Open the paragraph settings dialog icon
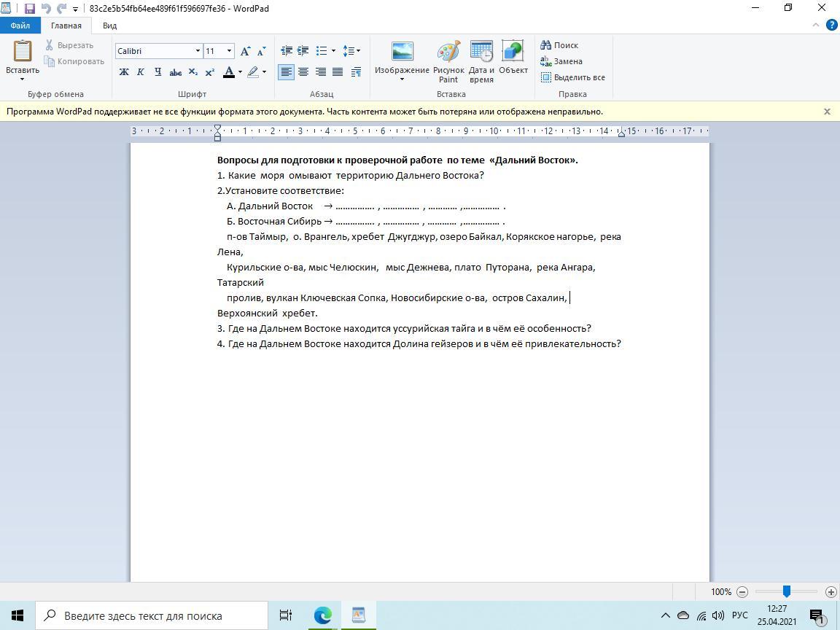The image size is (840, 630). (356, 71)
